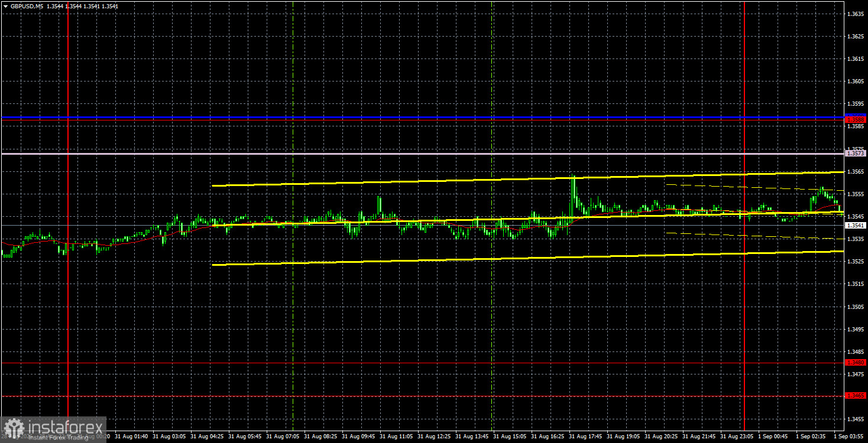
Task: Click the 31 Aug 13:45 time label
Action: point(471,437)
